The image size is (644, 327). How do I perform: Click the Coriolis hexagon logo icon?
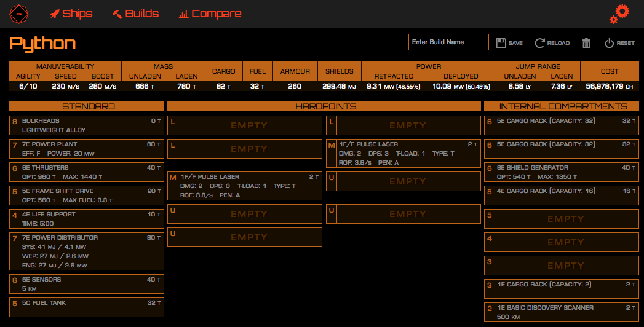(19, 14)
